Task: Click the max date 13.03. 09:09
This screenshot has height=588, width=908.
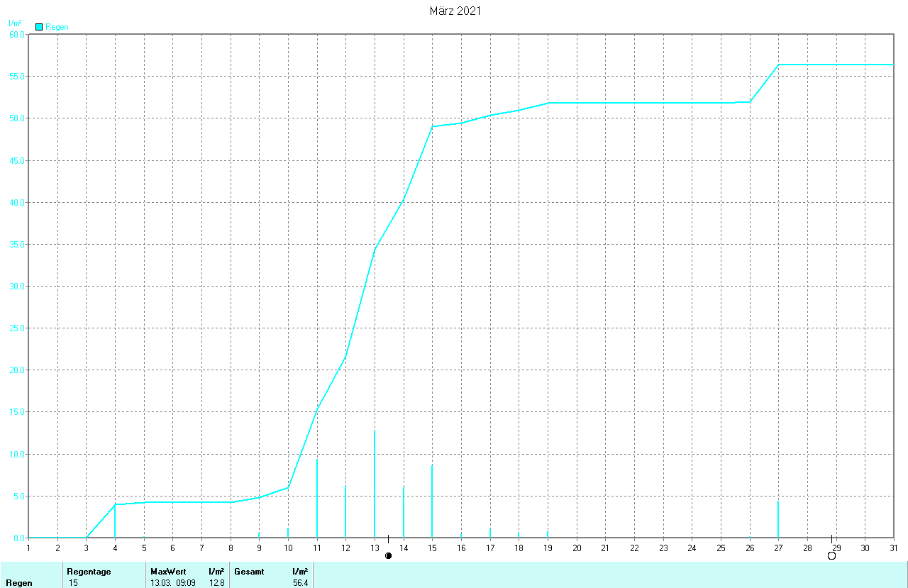Action: [173, 582]
